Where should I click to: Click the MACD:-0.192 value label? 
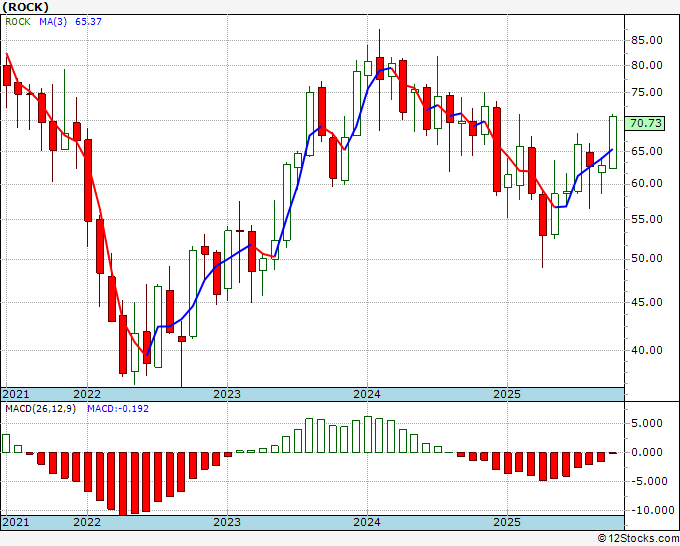pos(118,409)
